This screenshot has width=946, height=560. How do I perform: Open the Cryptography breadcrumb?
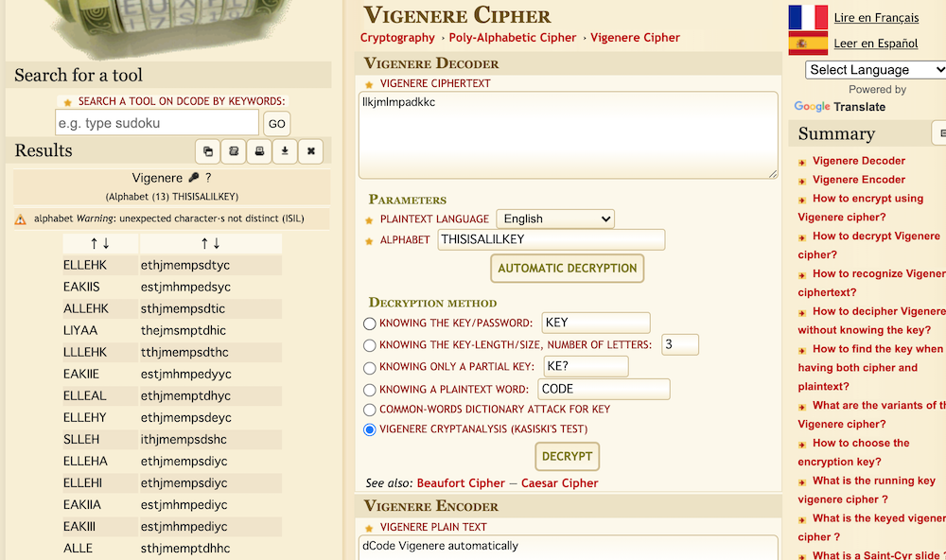click(x=397, y=38)
